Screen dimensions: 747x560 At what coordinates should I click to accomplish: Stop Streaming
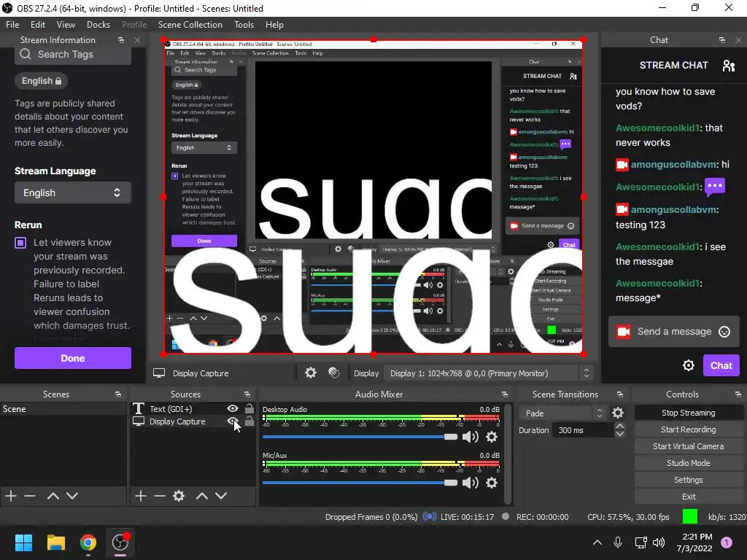pos(689,413)
